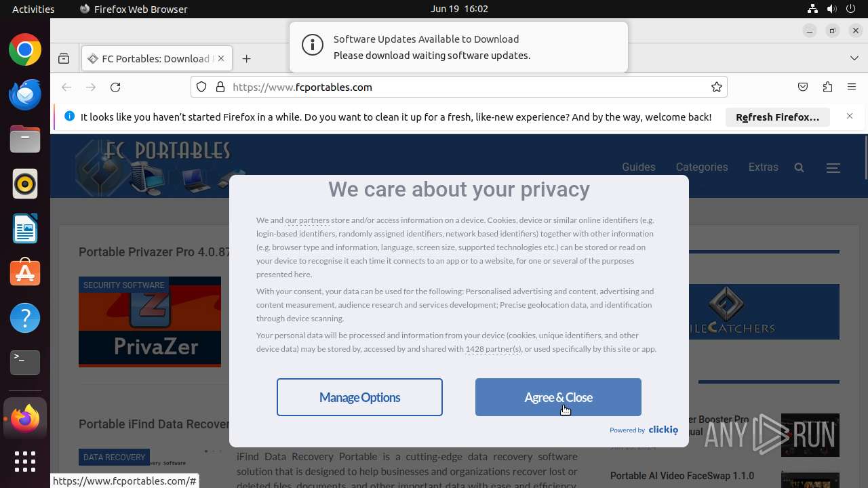The image size is (868, 488).
Task: Open the Firefox View icon
Action: tap(64, 58)
